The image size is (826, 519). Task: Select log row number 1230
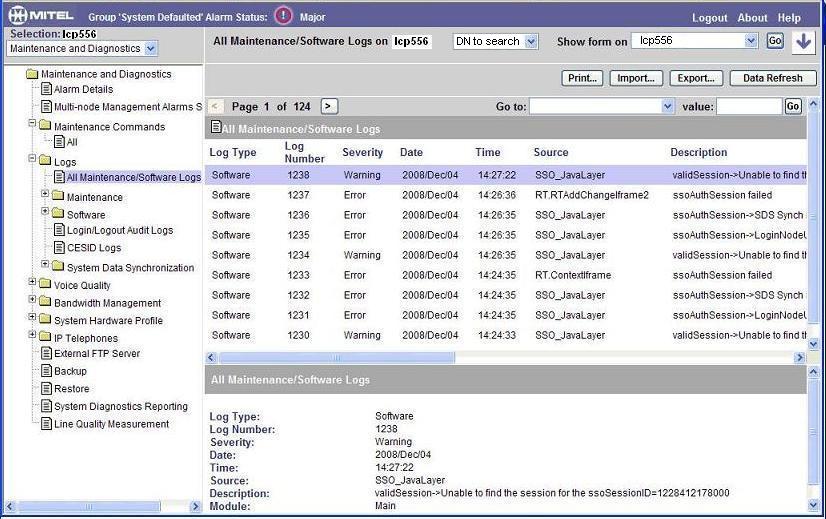[x=506, y=335]
